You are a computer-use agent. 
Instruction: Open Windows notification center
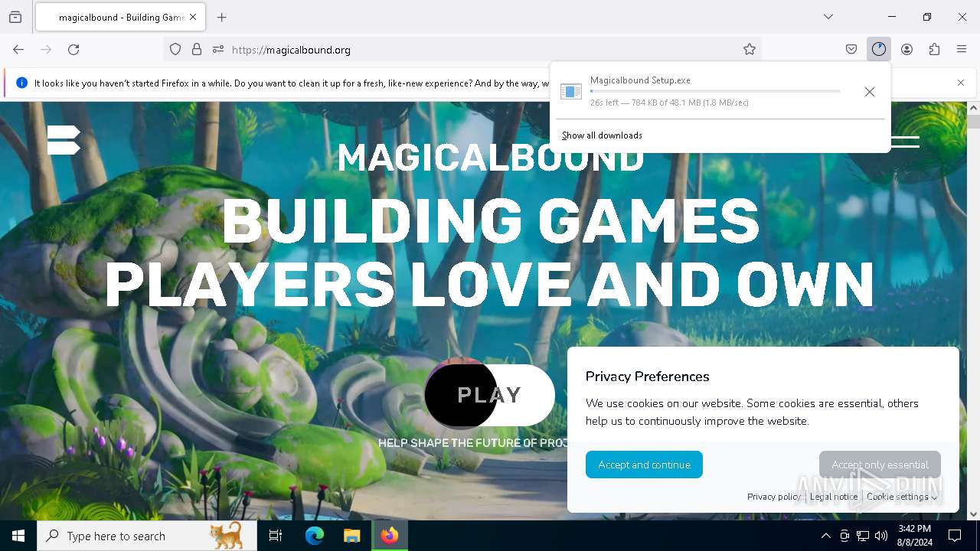[x=955, y=536]
